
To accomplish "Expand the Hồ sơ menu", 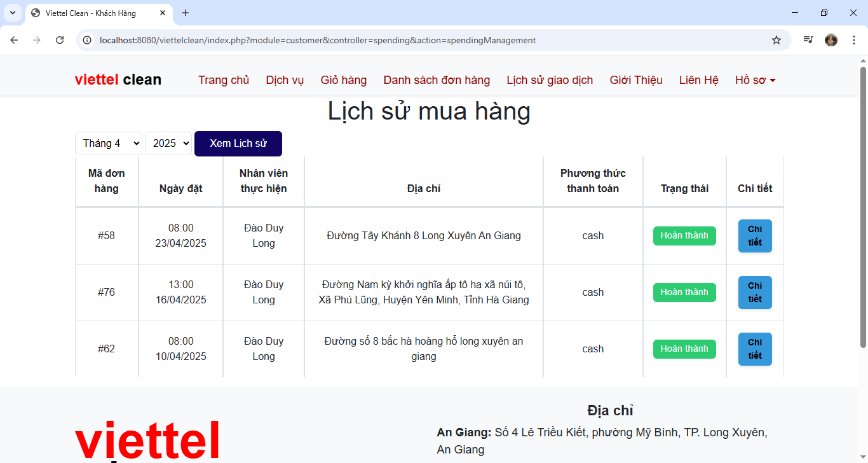I will click(755, 80).
